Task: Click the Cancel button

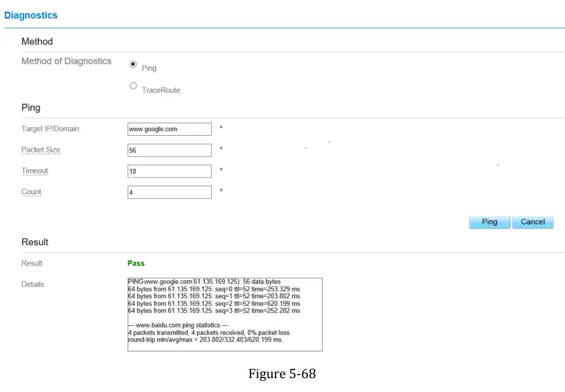Action: (x=533, y=222)
